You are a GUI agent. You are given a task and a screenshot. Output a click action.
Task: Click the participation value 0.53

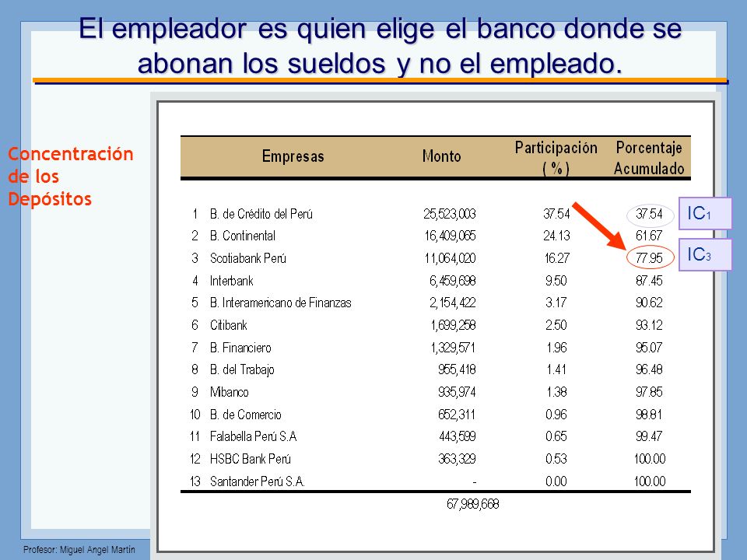tap(556, 459)
